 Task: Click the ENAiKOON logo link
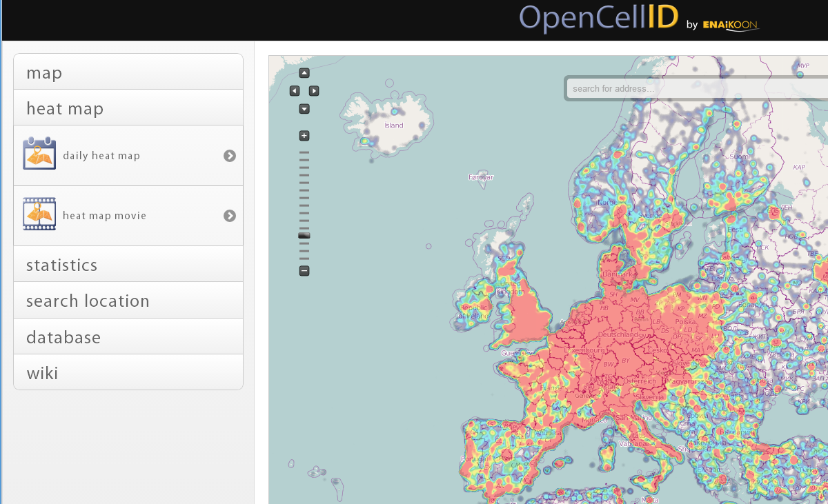(730, 26)
